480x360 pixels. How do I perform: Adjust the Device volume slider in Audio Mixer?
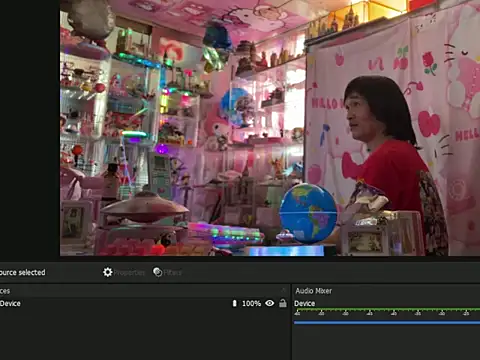pos(387,322)
